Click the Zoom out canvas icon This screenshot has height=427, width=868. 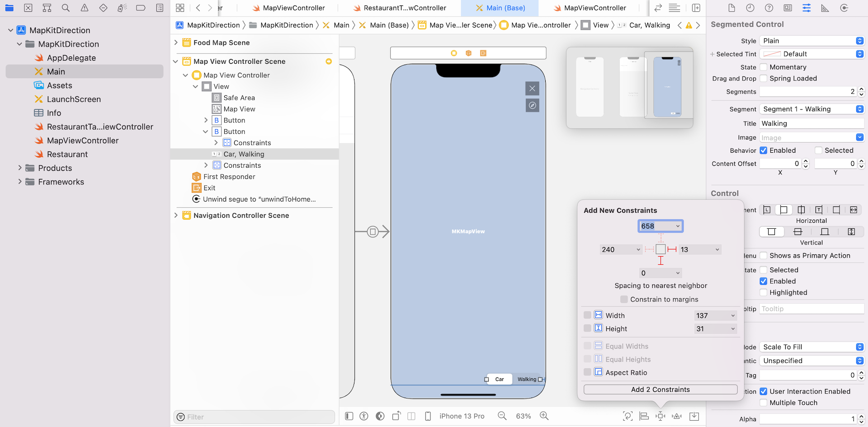(x=502, y=416)
